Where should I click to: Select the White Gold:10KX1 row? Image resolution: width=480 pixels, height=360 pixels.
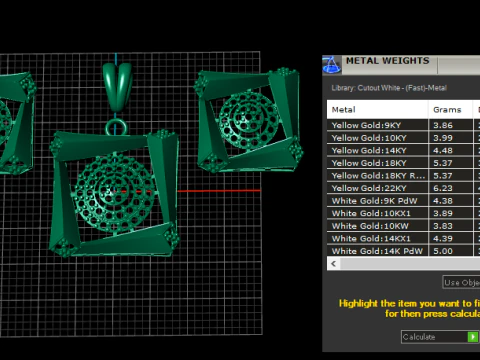[403, 213]
